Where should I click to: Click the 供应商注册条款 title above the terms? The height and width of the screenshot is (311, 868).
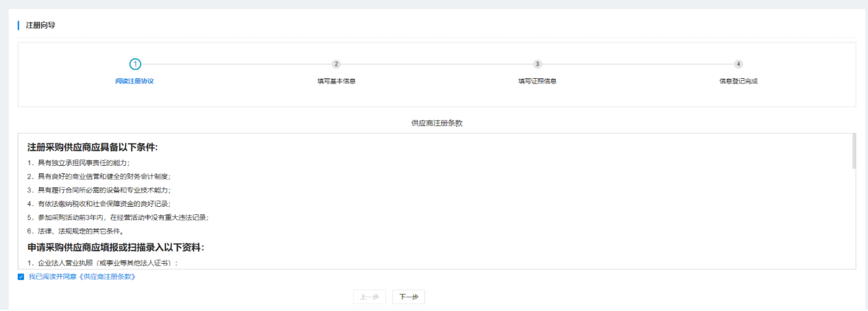437,123
